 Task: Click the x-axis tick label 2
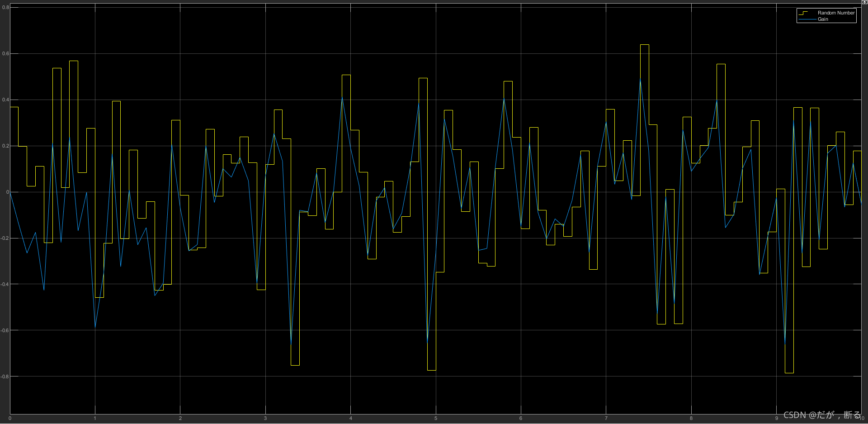(180, 418)
